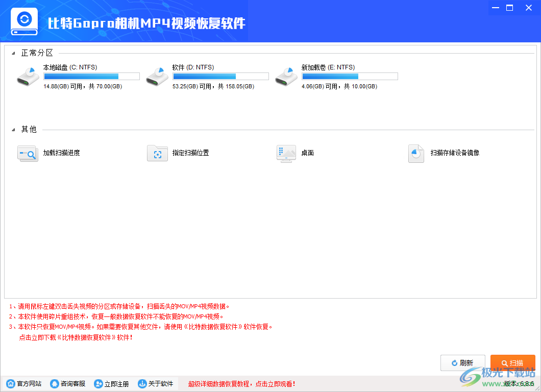Click the app logo in the title bar

[24, 21]
